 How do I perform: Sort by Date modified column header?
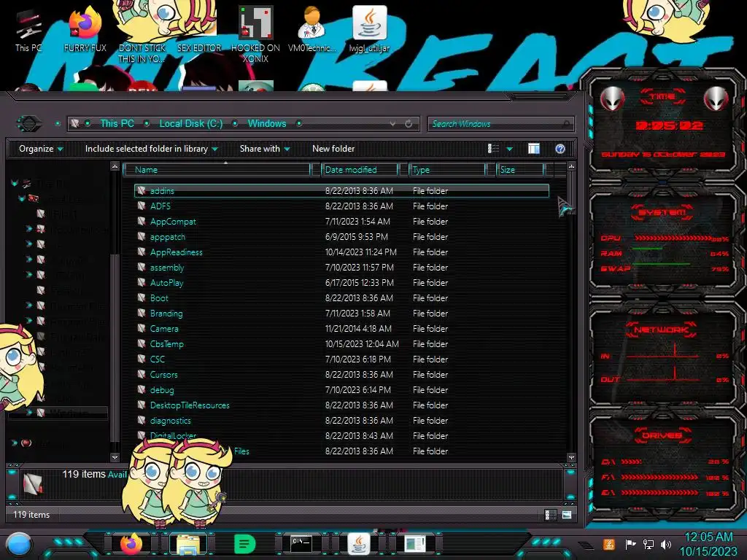click(x=360, y=170)
